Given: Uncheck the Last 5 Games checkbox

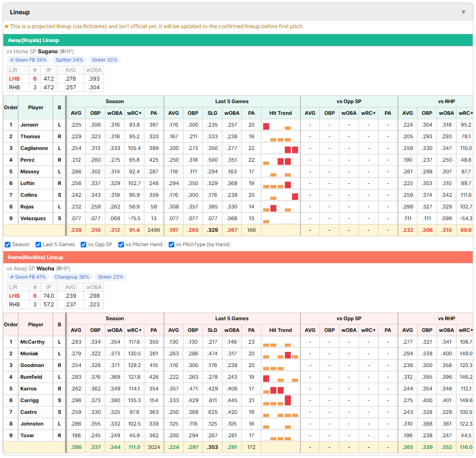Looking at the screenshot, I should [38, 245].
